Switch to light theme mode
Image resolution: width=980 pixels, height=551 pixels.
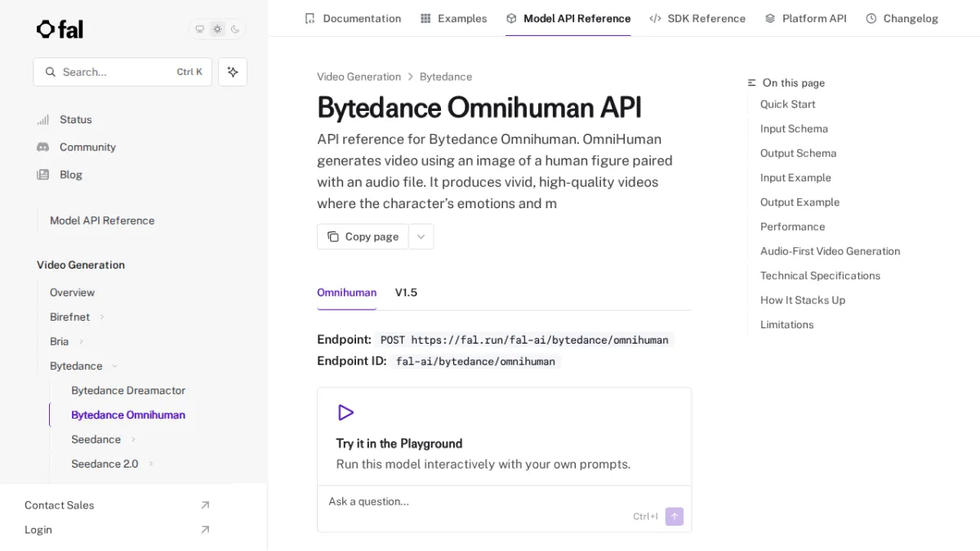[217, 29]
